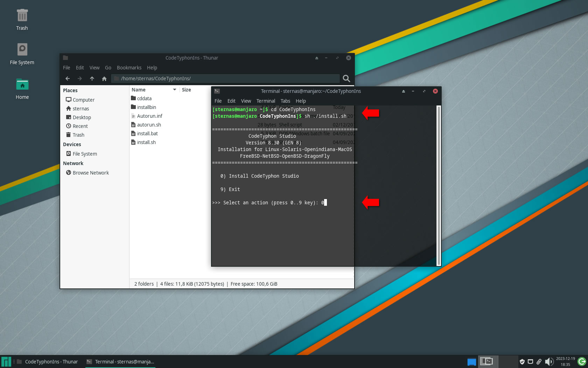Sort by Name column header arrow

click(175, 90)
